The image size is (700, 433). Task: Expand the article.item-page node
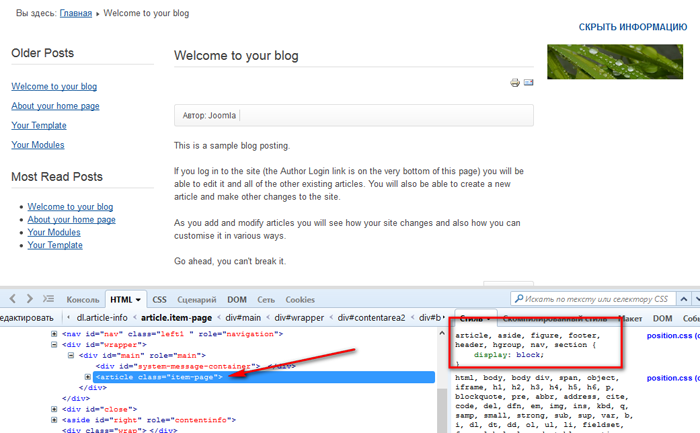coord(88,377)
